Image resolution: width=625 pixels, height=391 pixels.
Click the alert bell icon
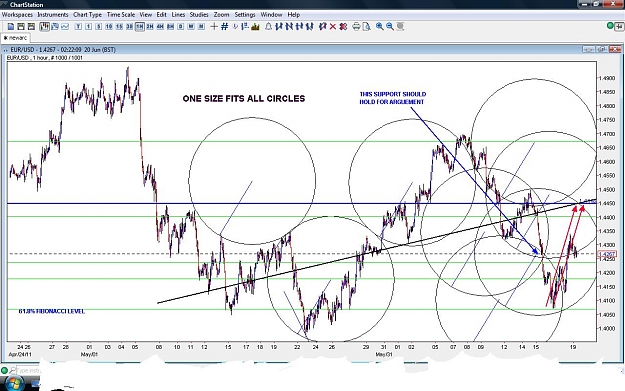269,27
